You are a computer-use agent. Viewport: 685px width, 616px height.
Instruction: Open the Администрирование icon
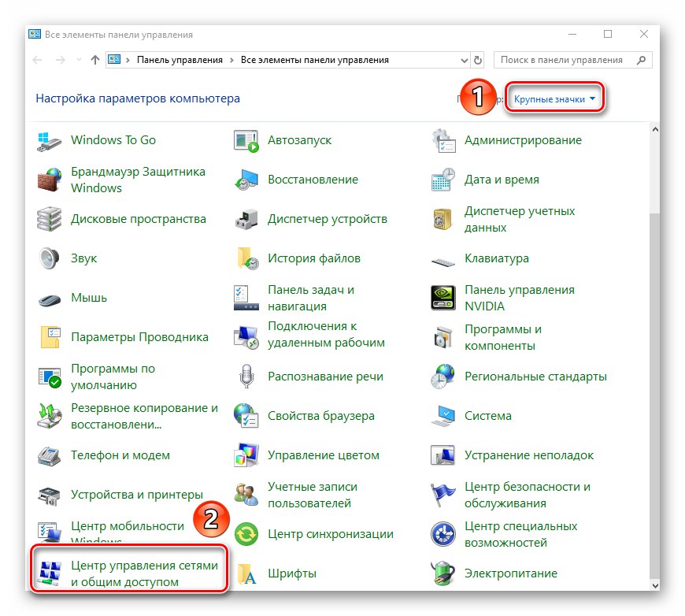pos(443,141)
